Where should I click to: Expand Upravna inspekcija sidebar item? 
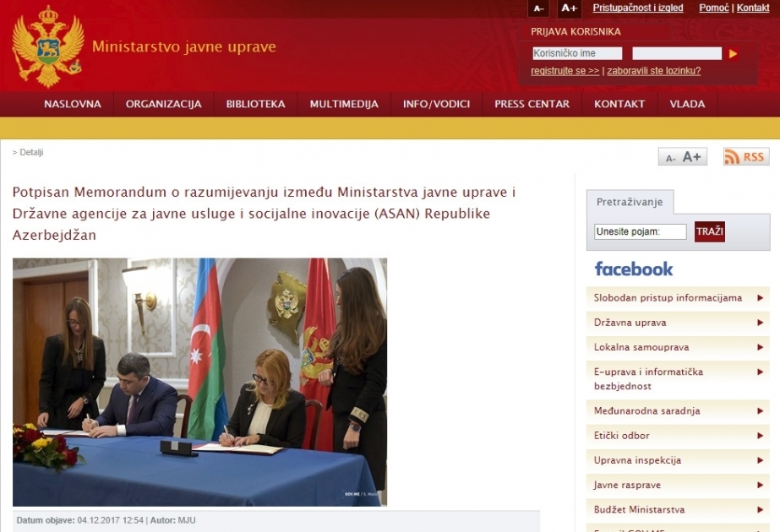point(678,460)
